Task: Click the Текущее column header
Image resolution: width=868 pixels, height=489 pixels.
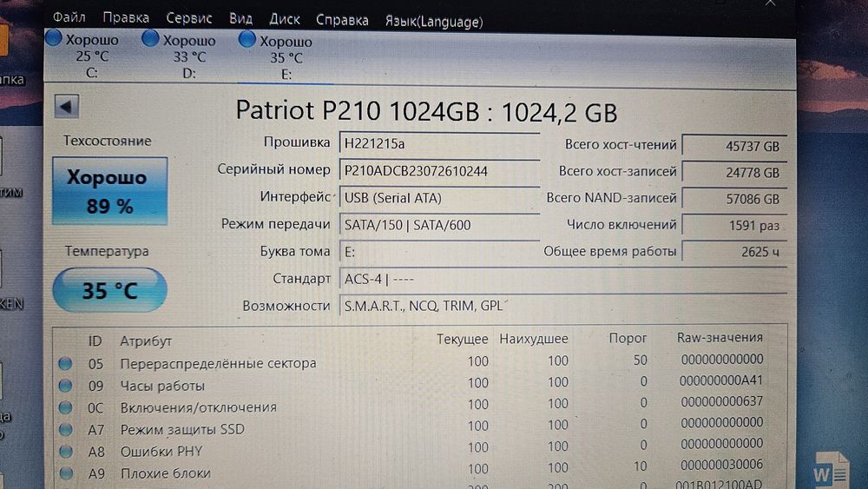Action: coord(463,339)
